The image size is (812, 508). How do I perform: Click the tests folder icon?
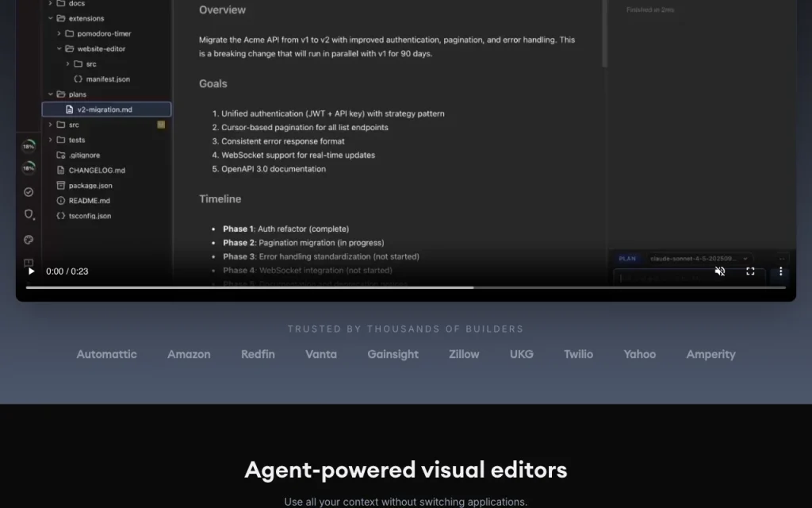[60, 140]
